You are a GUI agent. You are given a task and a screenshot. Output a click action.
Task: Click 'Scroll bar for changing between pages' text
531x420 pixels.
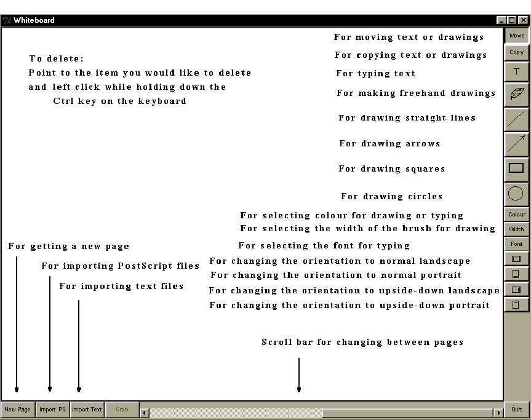[362, 342]
